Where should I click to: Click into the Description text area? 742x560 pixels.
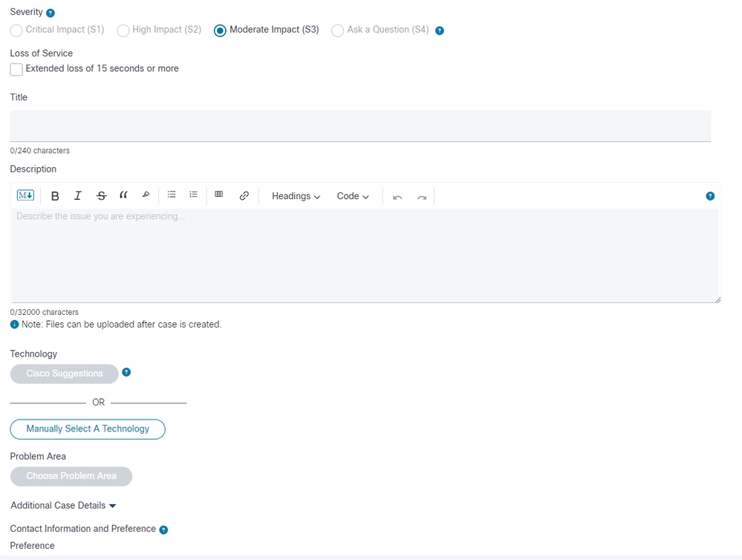click(365, 255)
